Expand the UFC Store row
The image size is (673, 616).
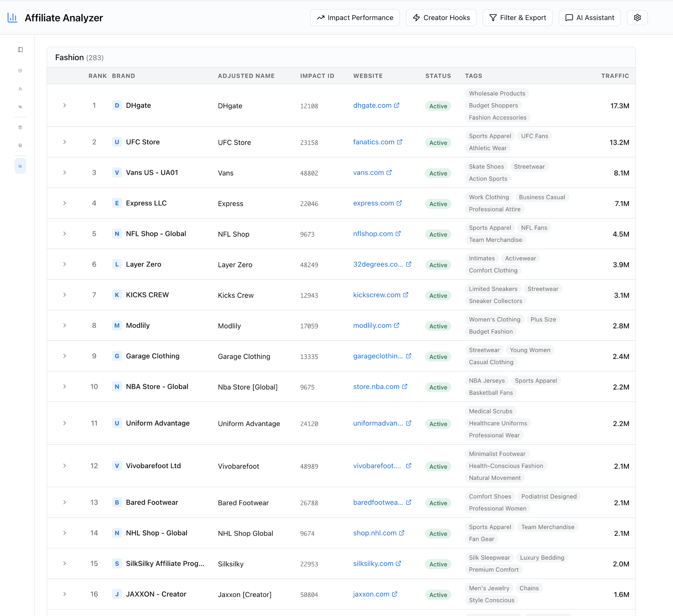pyautogui.click(x=64, y=142)
